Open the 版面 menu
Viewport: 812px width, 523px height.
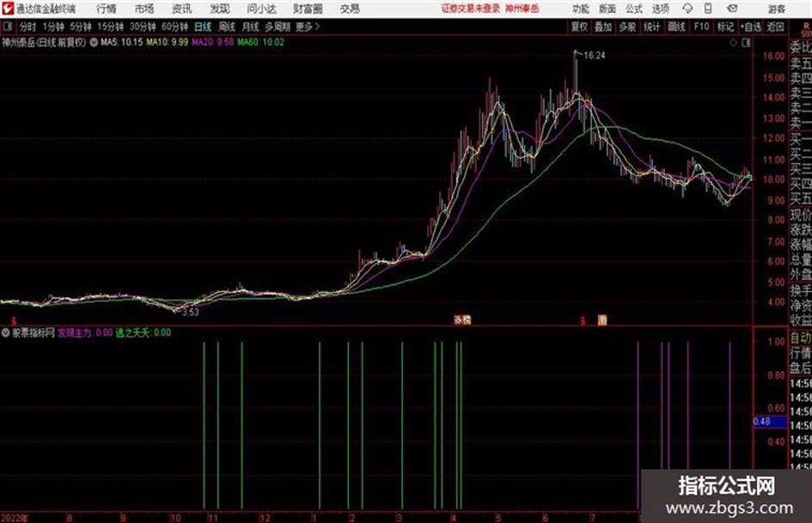607,9
